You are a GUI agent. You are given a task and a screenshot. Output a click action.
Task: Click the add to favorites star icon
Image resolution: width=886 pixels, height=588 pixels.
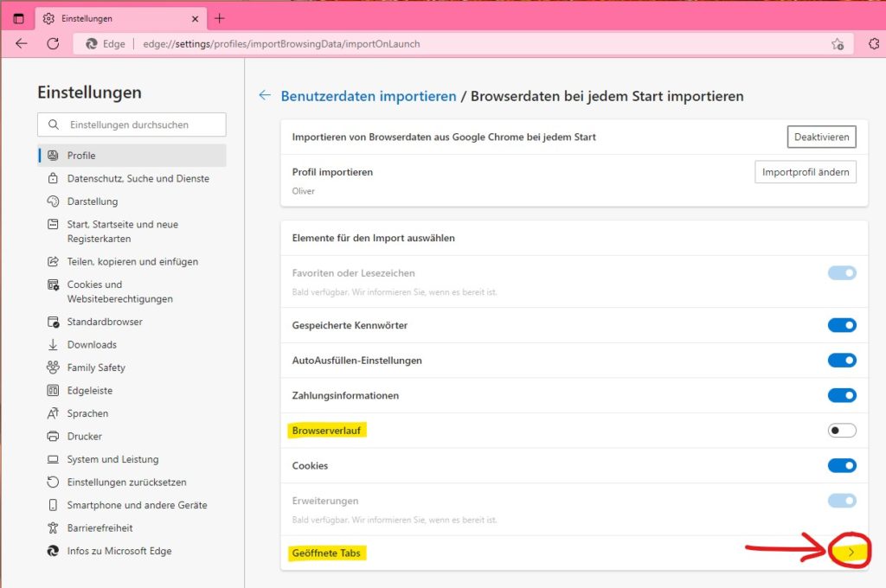837,44
